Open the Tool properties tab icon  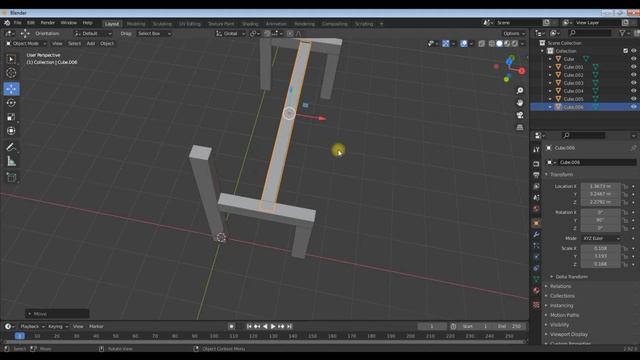536,149
